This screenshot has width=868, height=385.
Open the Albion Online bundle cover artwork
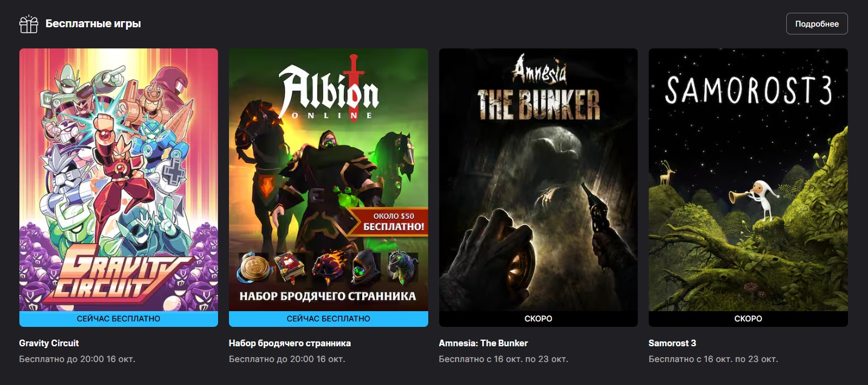[x=328, y=180]
